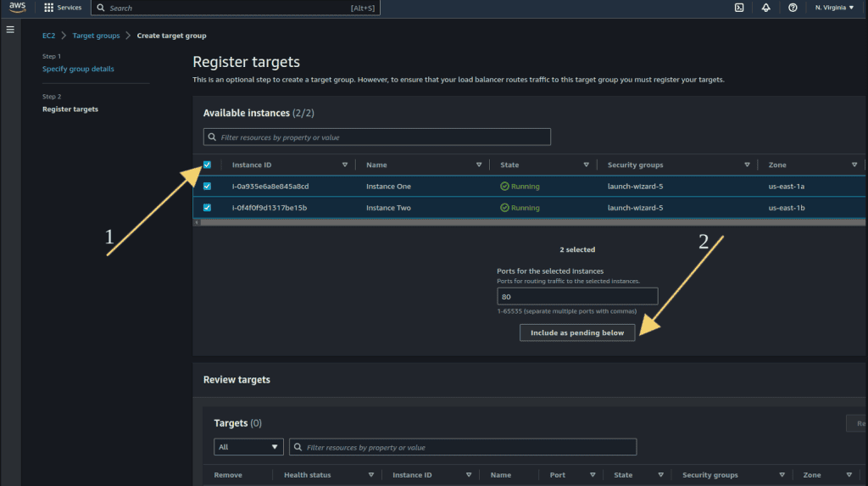The image size is (868, 486).
Task: Focus the Available instances filter field
Action: [377, 137]
